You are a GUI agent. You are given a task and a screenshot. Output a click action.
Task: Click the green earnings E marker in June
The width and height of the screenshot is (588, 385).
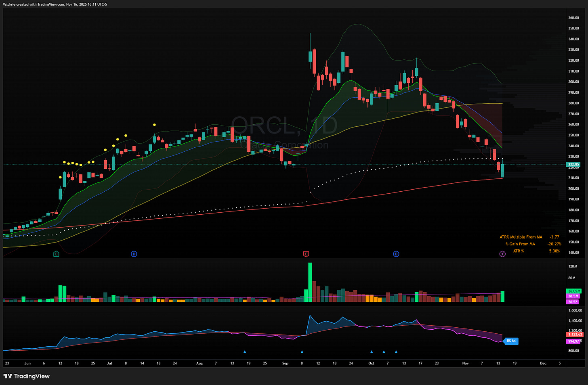coord(56,254)
